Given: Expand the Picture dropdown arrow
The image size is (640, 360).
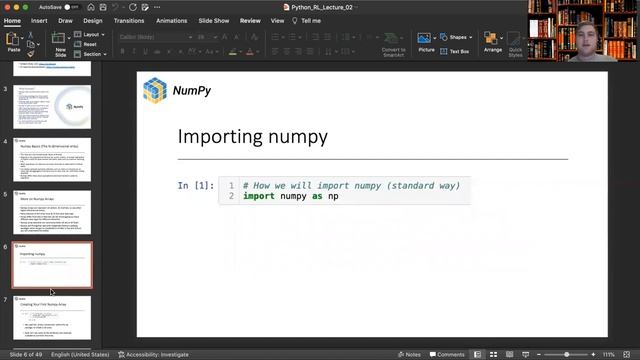Looking at the screenshot, I should (435, 38).
